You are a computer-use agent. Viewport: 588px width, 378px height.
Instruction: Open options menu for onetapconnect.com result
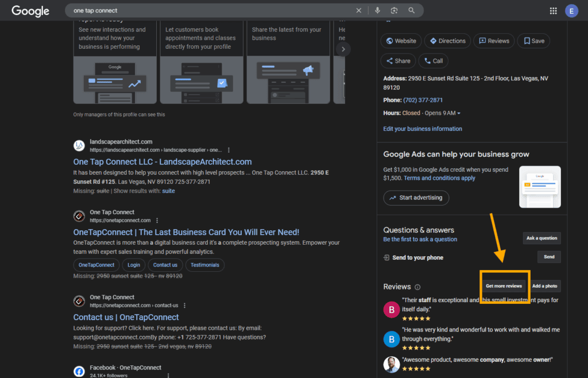[157, 221]
